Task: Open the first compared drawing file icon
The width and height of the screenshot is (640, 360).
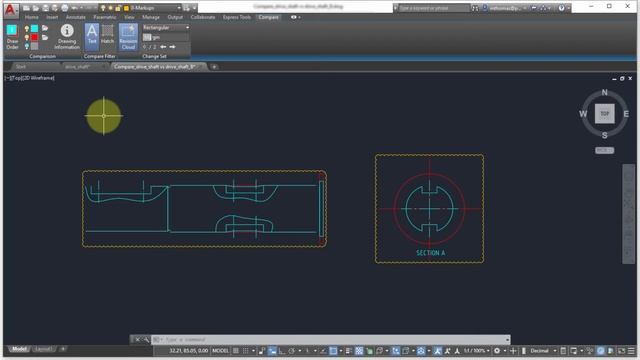Action: pos(45,28)
